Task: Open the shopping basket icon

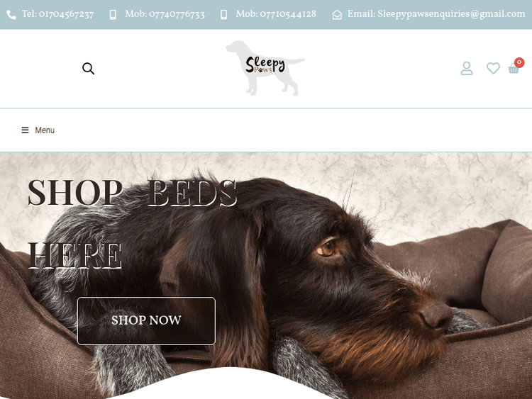Action: 514,69
